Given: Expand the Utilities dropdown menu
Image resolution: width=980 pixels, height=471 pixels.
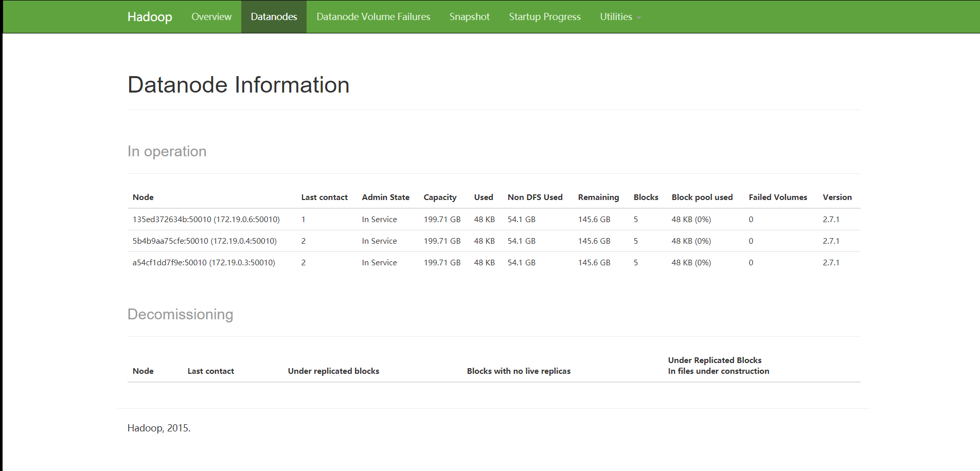Looking at the screenshot, I should pos(616,17).
